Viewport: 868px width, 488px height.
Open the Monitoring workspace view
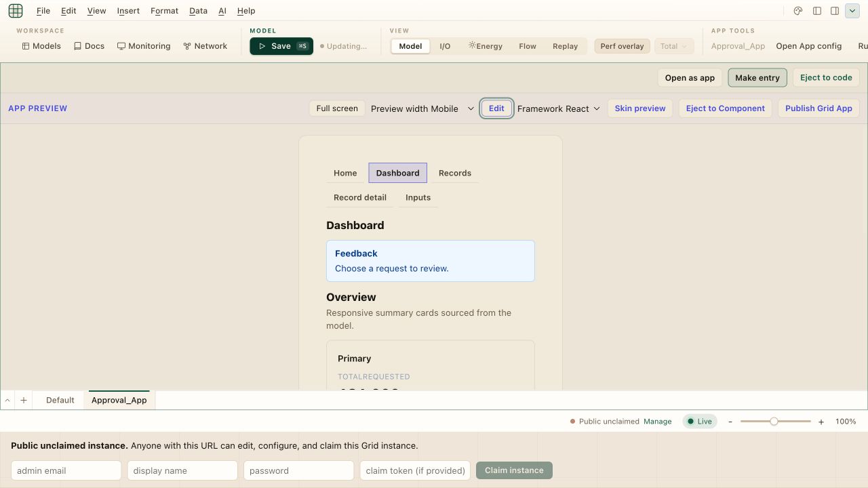tap(144, 46)
